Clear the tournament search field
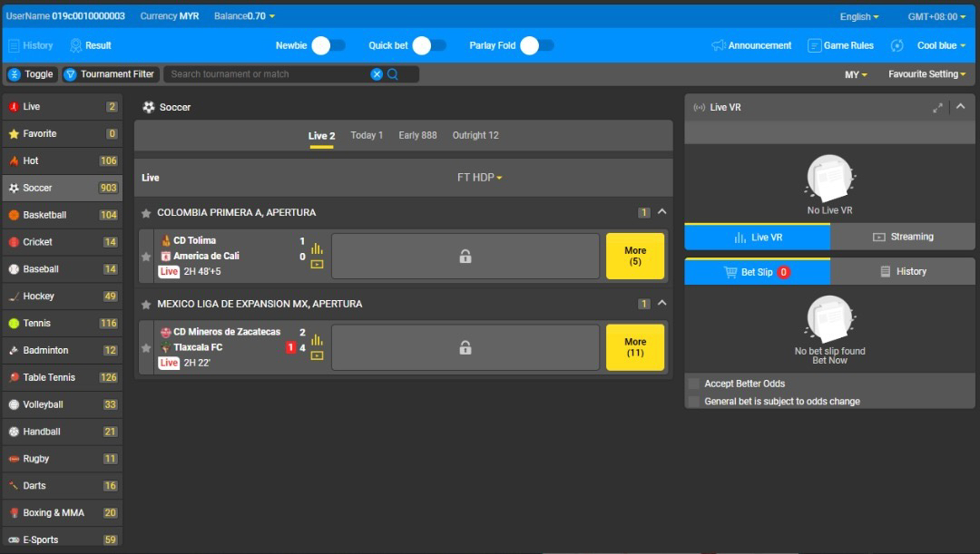 [x=377, y=74]
